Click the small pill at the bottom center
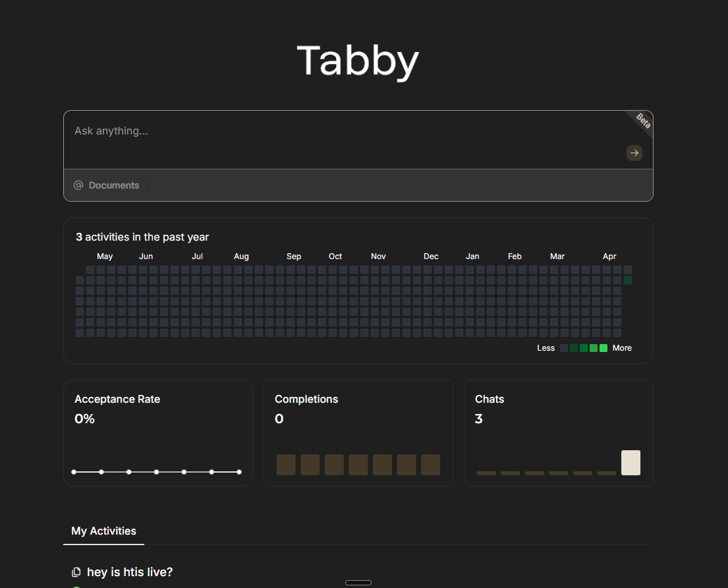Image resolution: width=728 pixels, height=588 pixels. [358, 583]
